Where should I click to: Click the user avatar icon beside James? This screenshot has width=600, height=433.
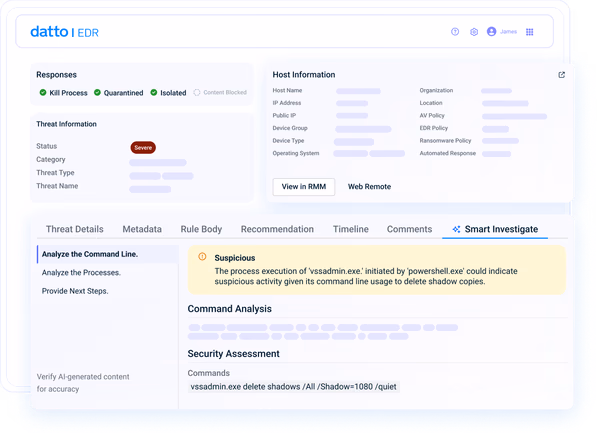pos(491,31)
